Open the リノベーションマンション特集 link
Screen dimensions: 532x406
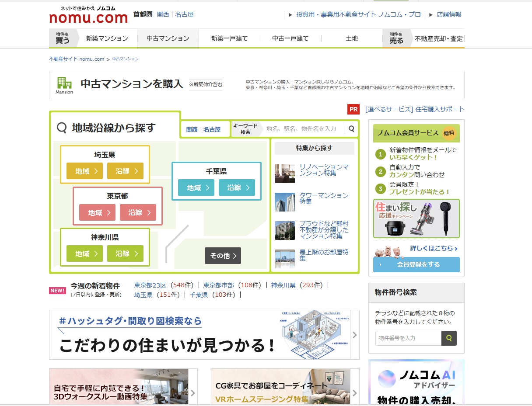point(324,170)
